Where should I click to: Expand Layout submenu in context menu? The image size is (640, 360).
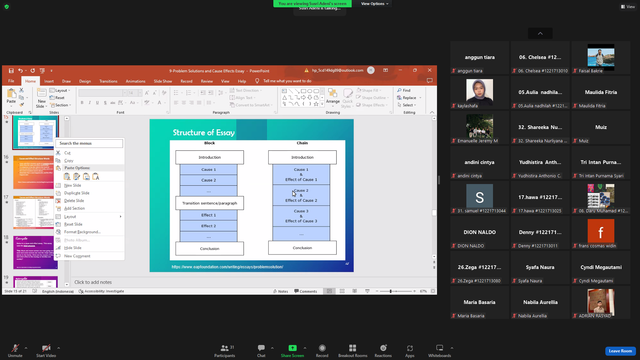tap(120, 216)
